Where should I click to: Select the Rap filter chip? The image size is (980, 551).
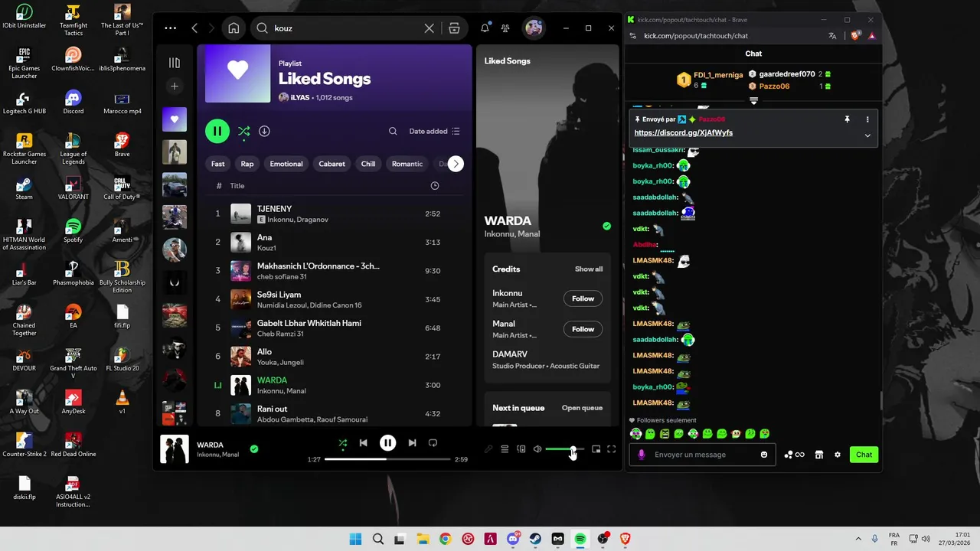247,164
